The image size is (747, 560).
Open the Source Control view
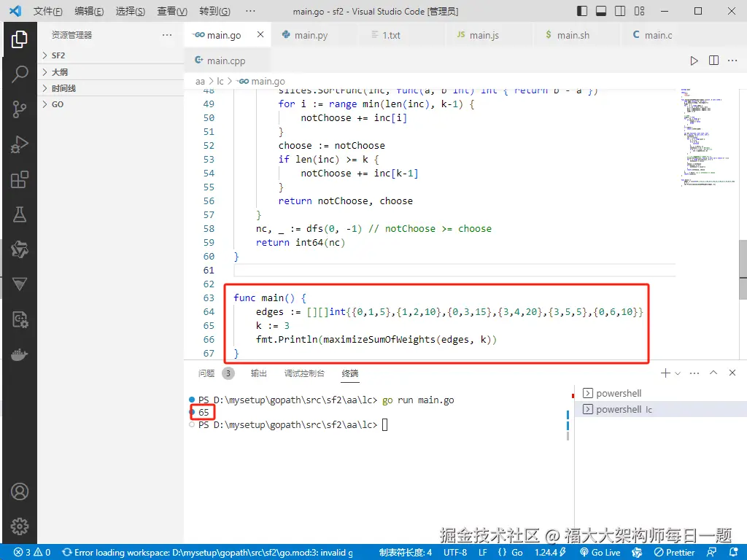pyautogui.click(x=19, y=109)
